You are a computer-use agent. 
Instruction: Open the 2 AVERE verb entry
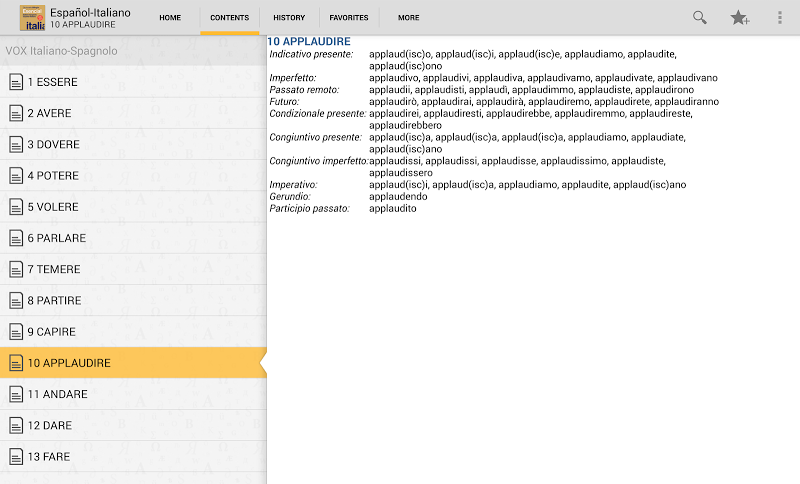[133, 113]
